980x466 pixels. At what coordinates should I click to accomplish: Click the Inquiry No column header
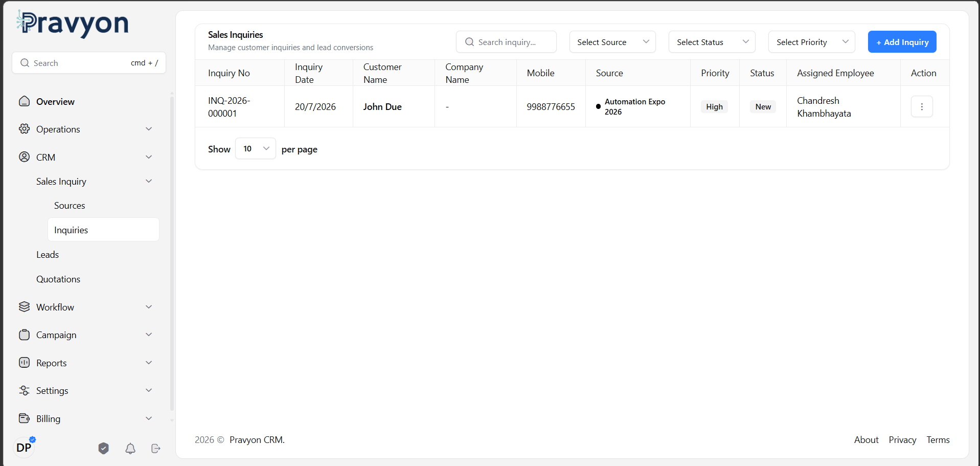[x=229, y=73]
